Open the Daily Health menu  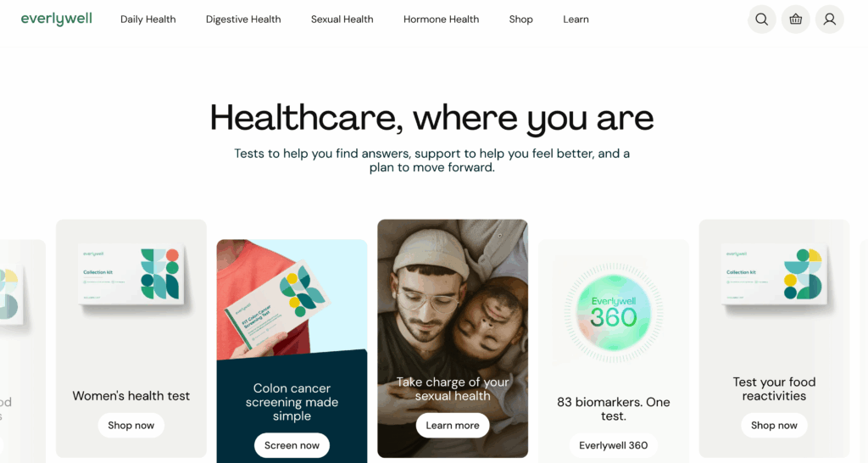pos(147,20)
